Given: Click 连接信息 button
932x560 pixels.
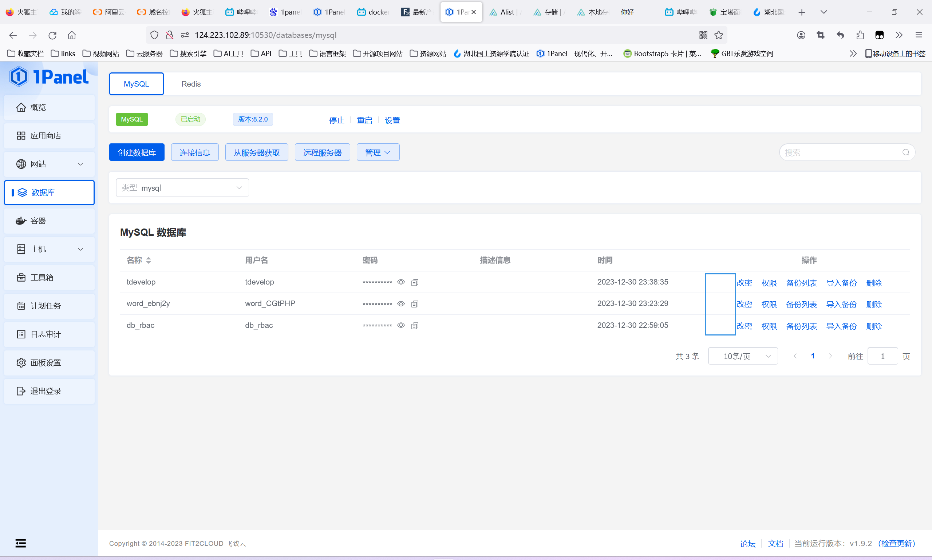Looking at the screenshot, I should tap(195, 152).
